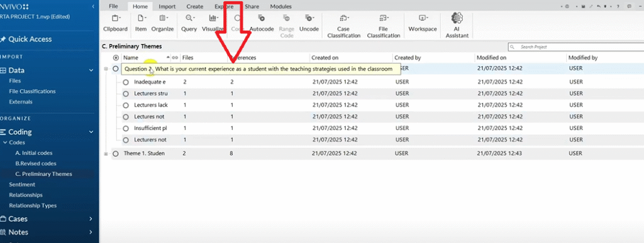This screenshot has width=644, height=243.
Task: Open Externals in sidebar
Action: [21, 102]
